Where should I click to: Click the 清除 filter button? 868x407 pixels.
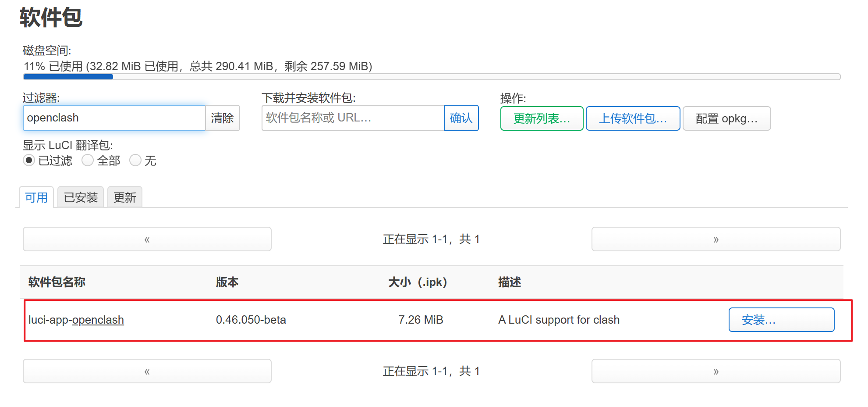pyautogui.click(x=223, y=118)
